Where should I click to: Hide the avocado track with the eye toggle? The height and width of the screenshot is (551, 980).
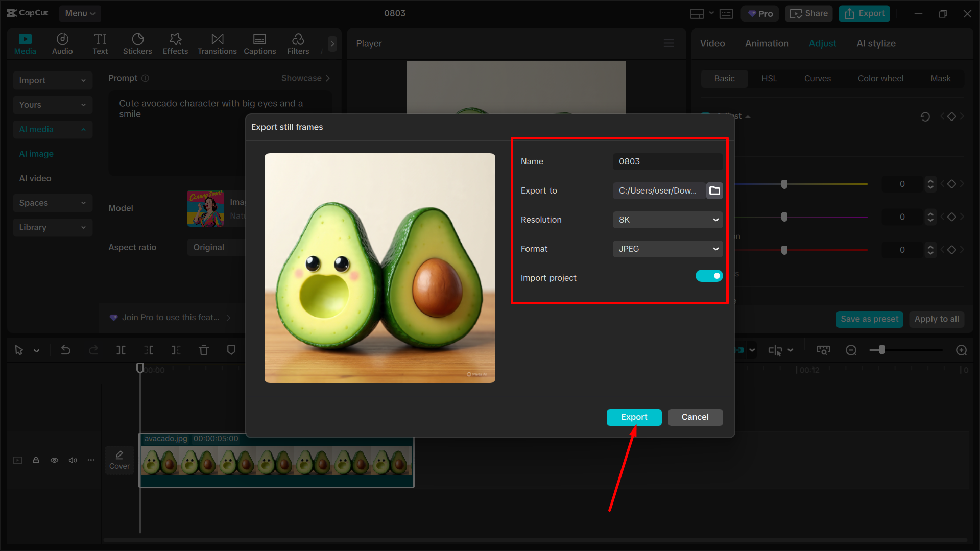pyautogui.click(x=54, y=460)
